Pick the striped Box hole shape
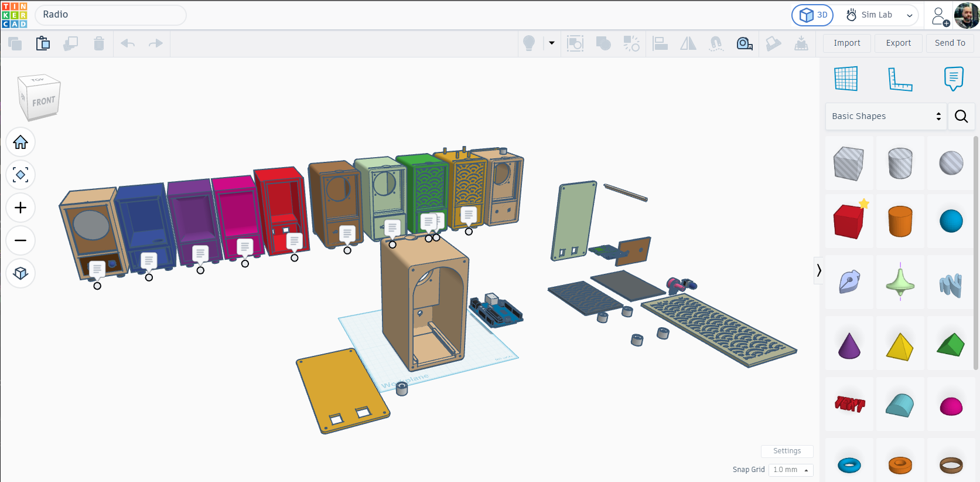This screenshot has height=482, width=980. 849,163
